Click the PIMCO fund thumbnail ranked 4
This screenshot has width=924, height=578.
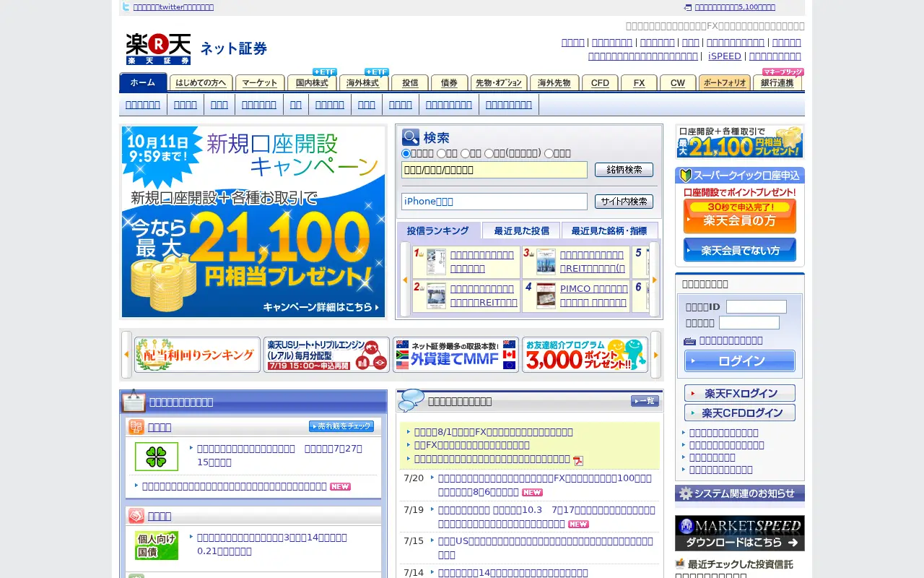pyautogui.click(x=546, y=296)
